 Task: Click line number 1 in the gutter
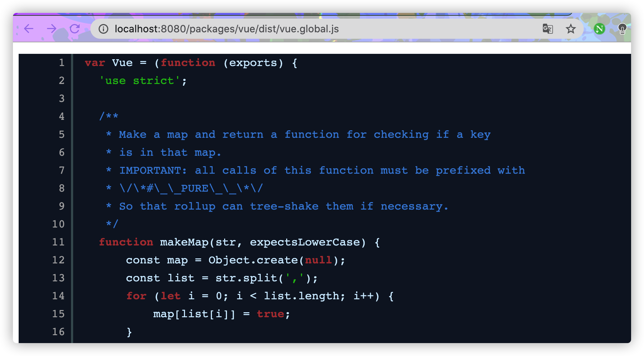click(x=62, y=63)
